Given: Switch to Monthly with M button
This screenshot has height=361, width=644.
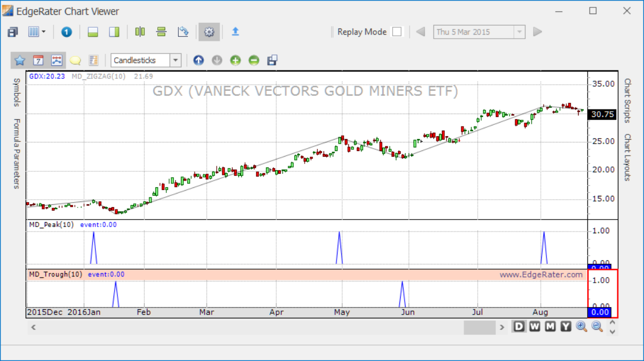Looking at the screenshot, I should pyautogui.click(x=550, y=326).
